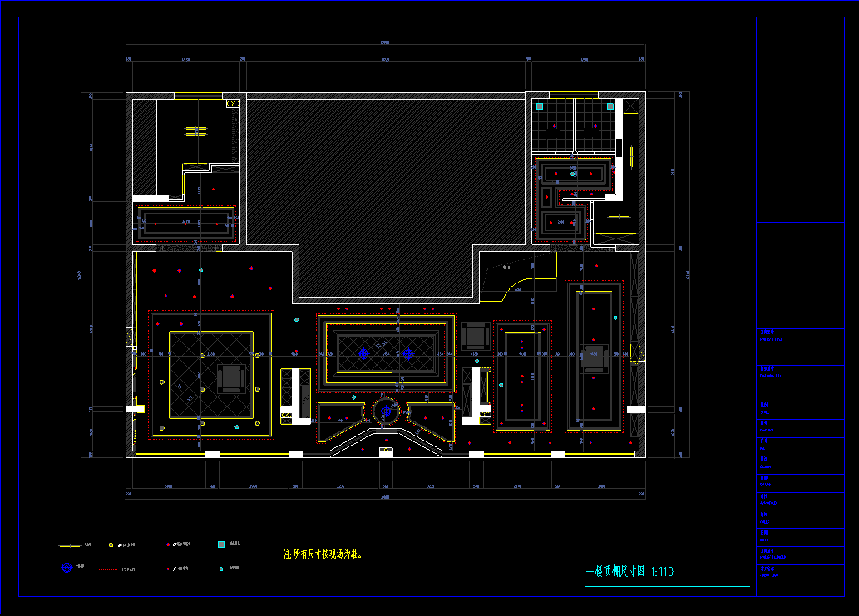
Task: Select the yellow note text below the plan
Action: click(x=322, y=554)
